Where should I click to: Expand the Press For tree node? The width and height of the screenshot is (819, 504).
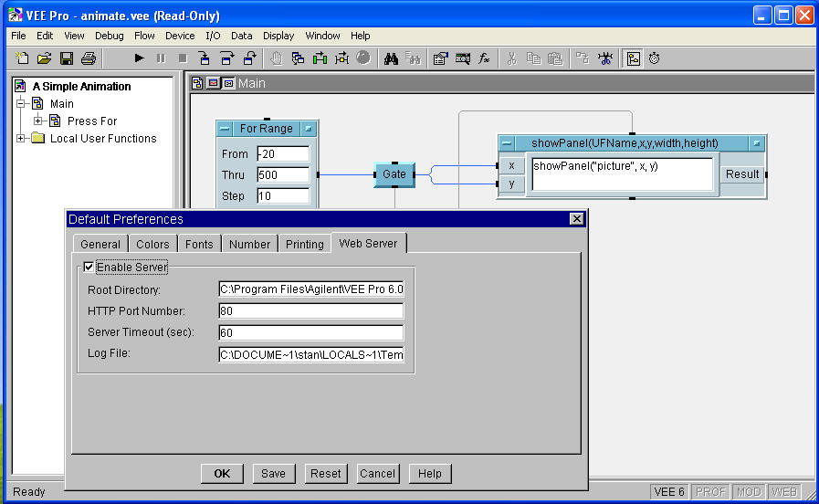click(38, 121)
